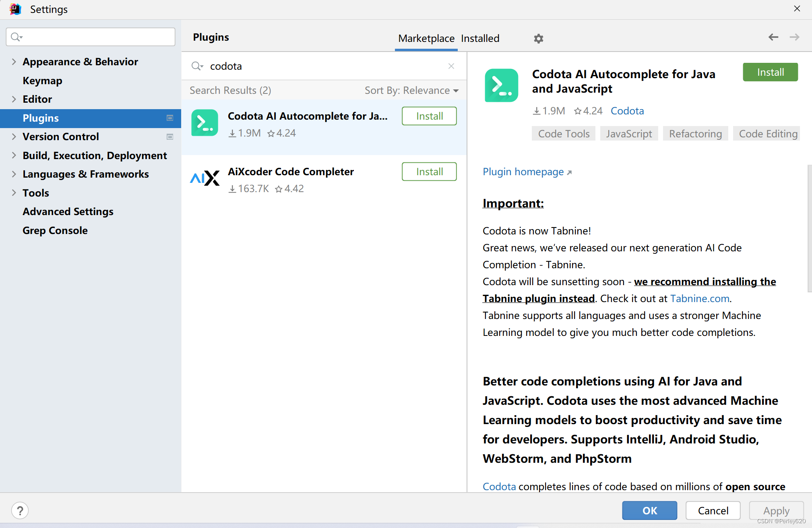The height and width of the screenshot is (528, 812).
Task: Click the OK button
Action: point(649,511)
